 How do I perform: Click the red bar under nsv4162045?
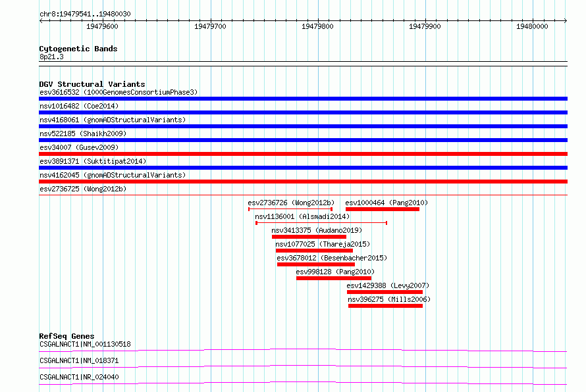(303, 182)
